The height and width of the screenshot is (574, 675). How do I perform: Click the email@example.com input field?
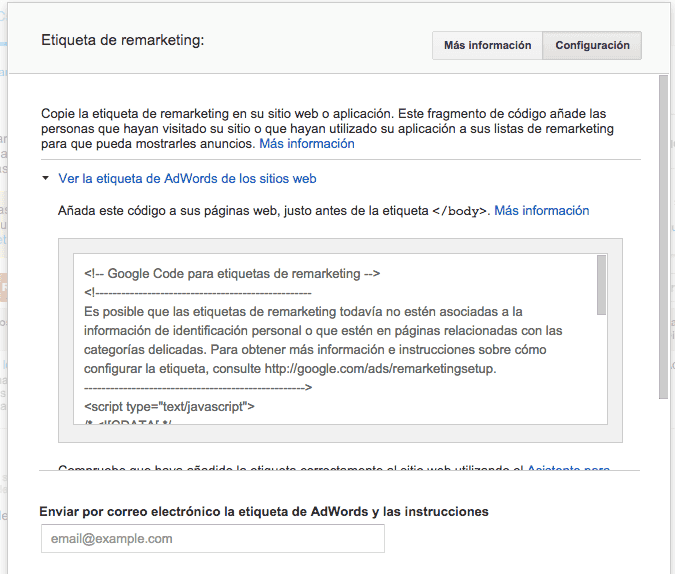click(x=213, y=538)
